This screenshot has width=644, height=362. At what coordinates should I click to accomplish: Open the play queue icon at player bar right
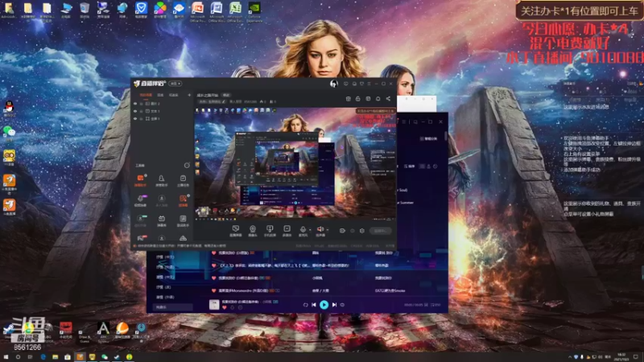[436, 305]
